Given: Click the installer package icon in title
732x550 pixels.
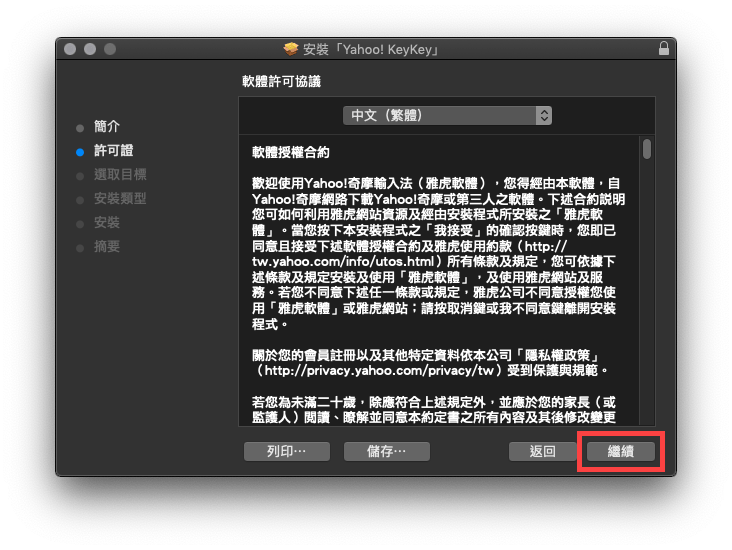Looking at the screenshot, I should click(x=291, y=49).
